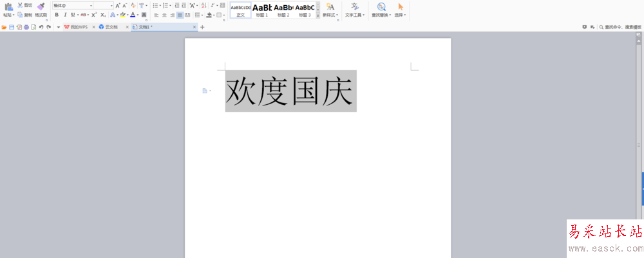Click the superscript X² icon
The width and height of the screenshot is (644, 258).
click(x=93, y=14)
